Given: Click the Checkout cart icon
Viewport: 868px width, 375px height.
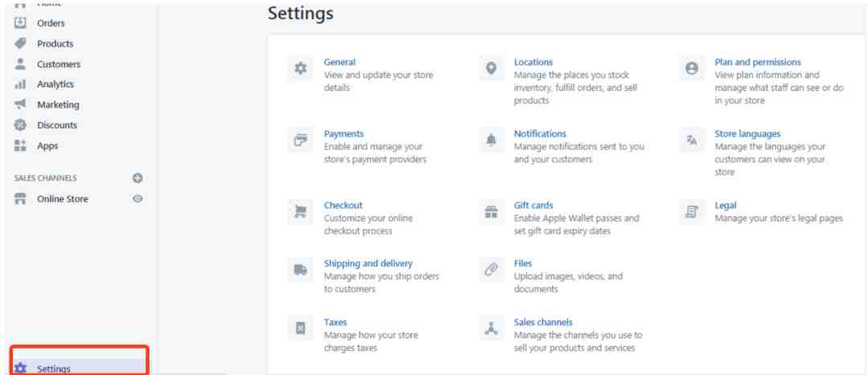Looking at the screenshot, I should tap(301, 212).
